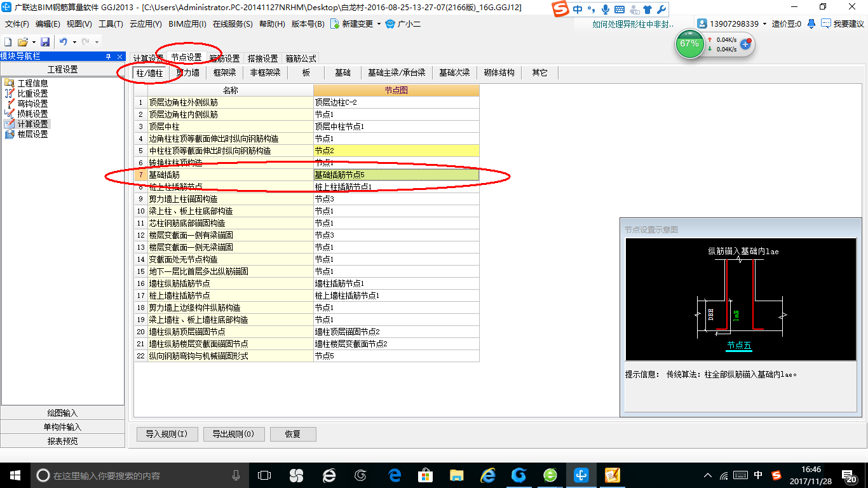Open the notification bell icon
The image size is (868, 488).
pyautogui.click(x=811, y=24)
